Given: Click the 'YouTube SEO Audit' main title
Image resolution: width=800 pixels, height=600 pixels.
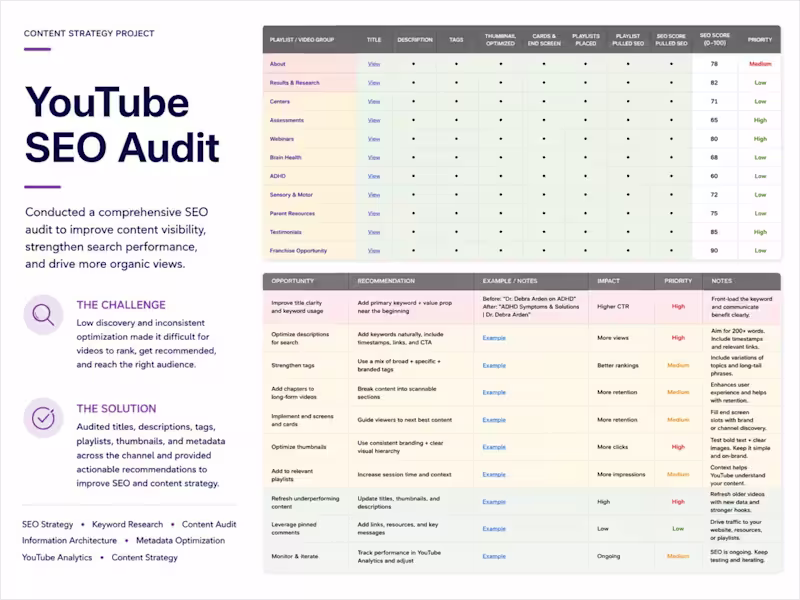Looking at the screenshot, I should click(x=122, y=125).
